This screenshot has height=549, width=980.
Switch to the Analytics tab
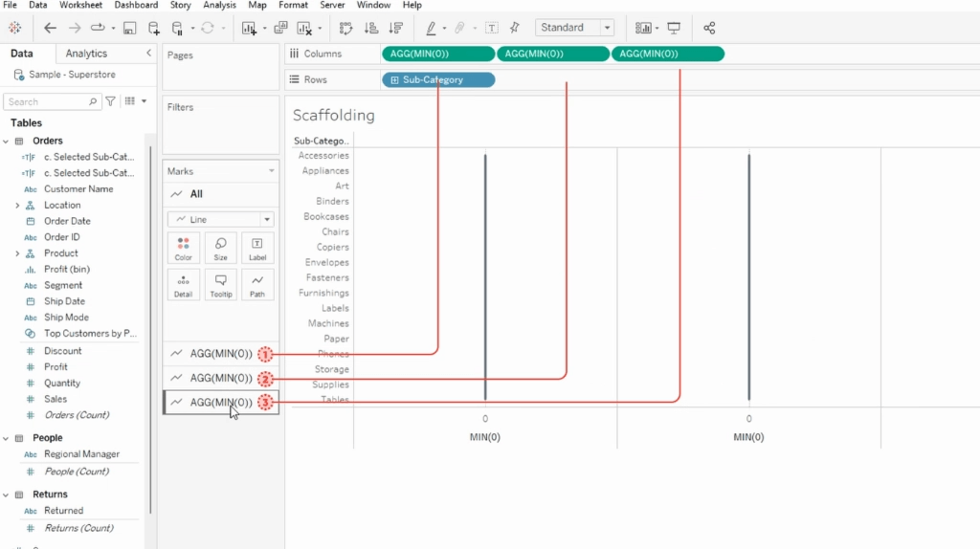[x=87, y=54]
